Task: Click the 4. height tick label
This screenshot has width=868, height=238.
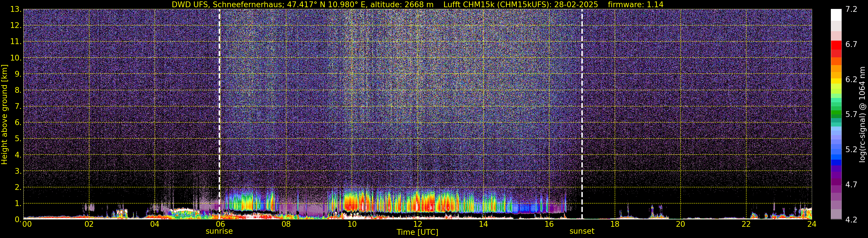Action: [x=18, y=155]
